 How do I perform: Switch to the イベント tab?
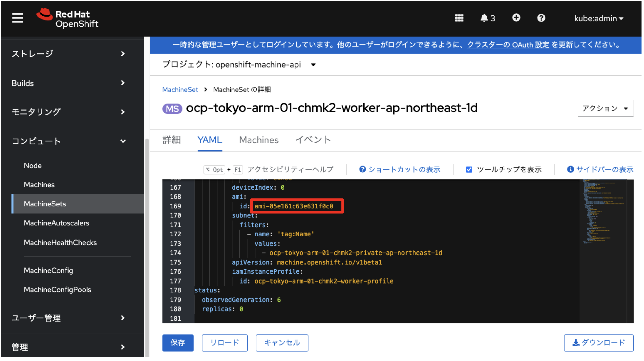[x=313, y=140]
